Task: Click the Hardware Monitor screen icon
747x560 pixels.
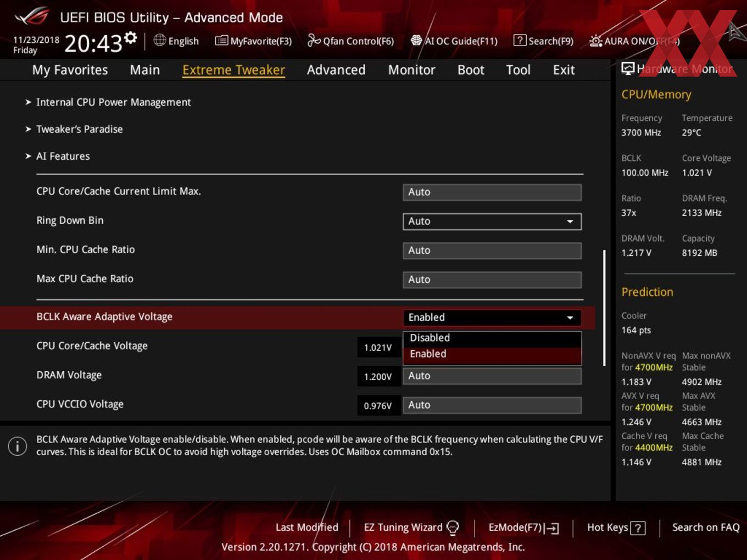Action: tap(628, 69)
